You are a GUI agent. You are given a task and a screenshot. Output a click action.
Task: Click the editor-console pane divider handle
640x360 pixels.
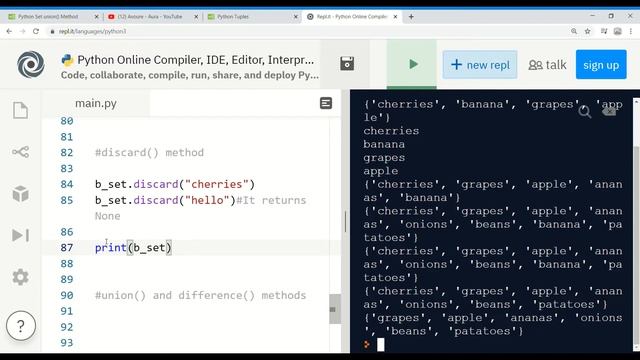[345, 221]
